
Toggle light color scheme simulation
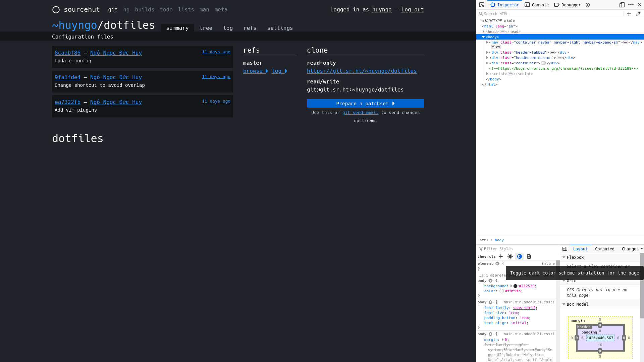(510, 256)
